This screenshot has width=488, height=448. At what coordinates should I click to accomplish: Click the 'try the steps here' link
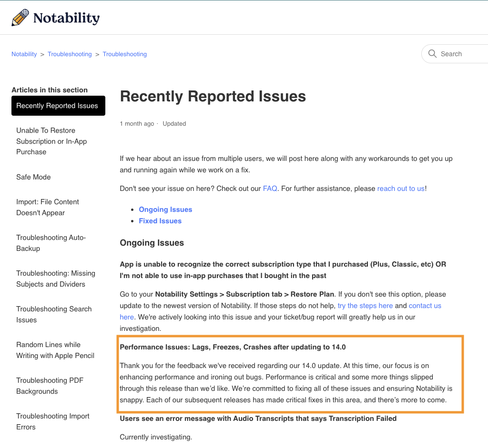pyautogui.click(x=365, y=306)
